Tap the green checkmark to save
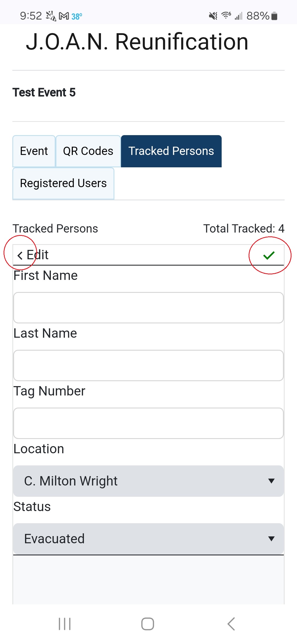297x644 pixels. [x=269, y=255]
